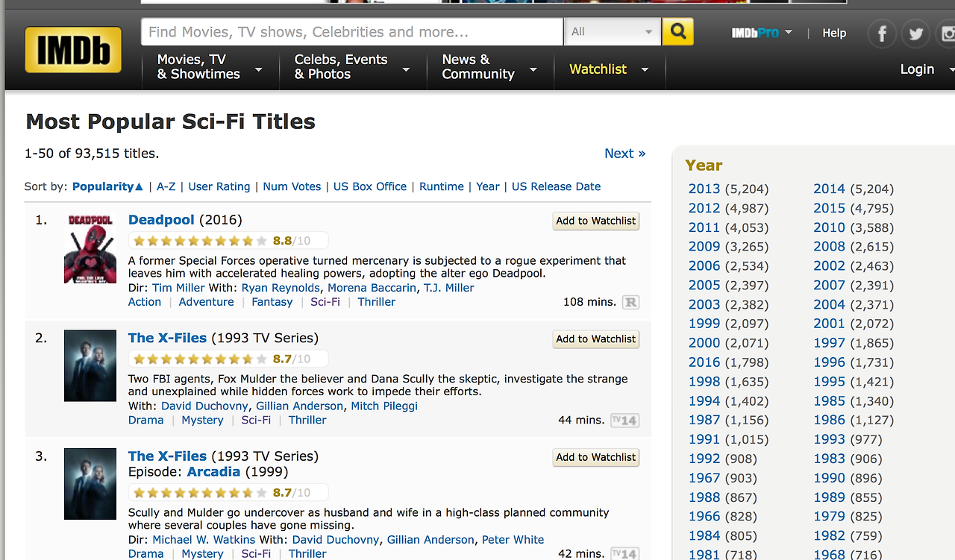The height and width of the screenshot is (560, 955).
Task: Rate Deadpool using the star rating bar
Action: tap(198, 241)
